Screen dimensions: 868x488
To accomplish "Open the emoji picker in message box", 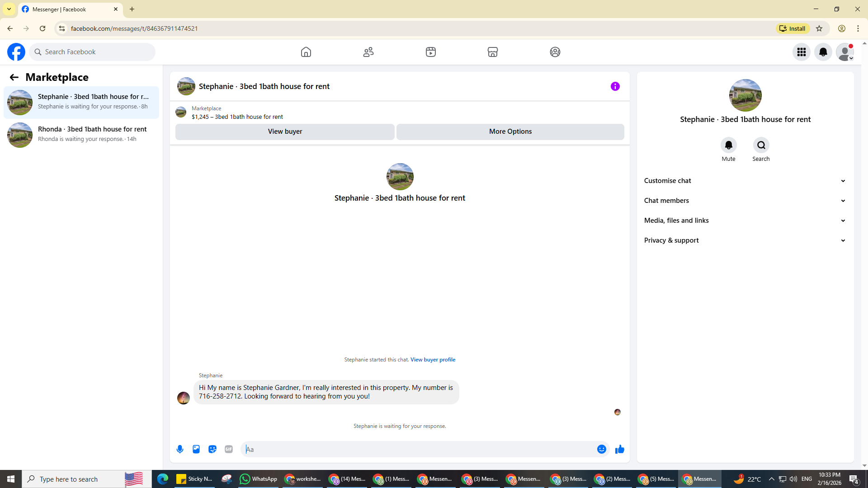I will point(601,449).
